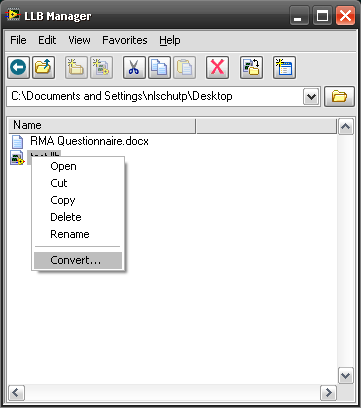Click the LLB file icon in list

click(17, 158)
